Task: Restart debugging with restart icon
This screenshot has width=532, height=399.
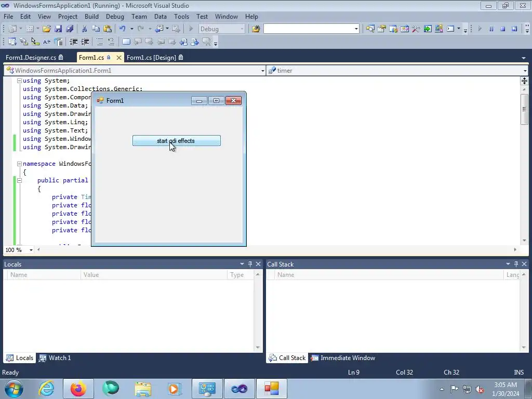Action: coord(514,29)
